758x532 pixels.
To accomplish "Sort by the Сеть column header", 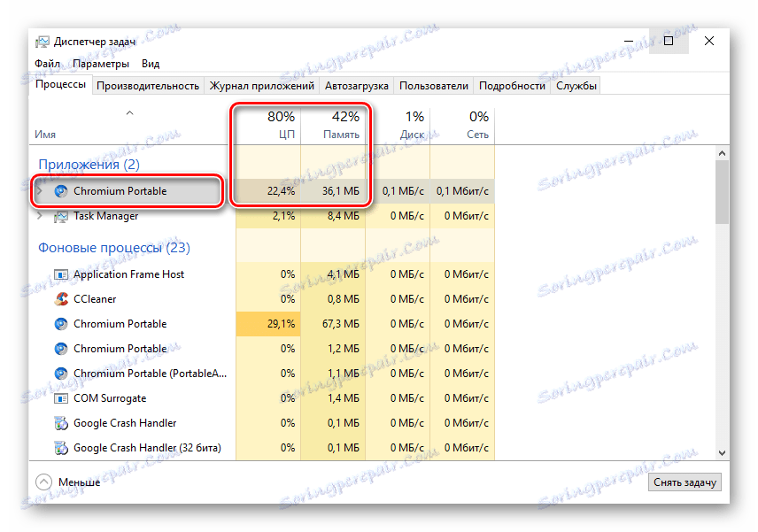I will point(462,125).
